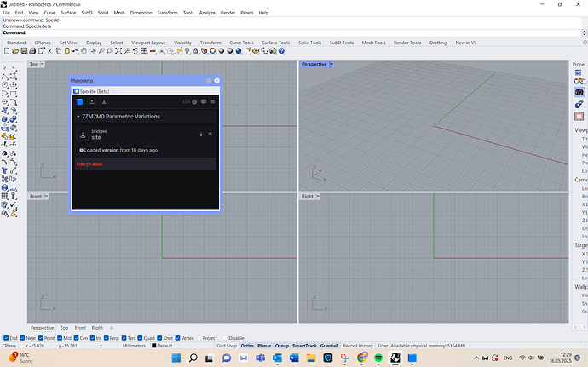Open the Perspective viewport dropdown arrow
This screenshot has height=367, width=588.
[331, 64]
